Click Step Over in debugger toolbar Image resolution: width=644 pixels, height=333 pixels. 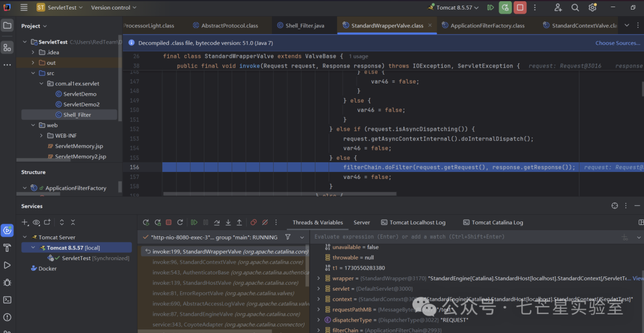coord(217,223)
